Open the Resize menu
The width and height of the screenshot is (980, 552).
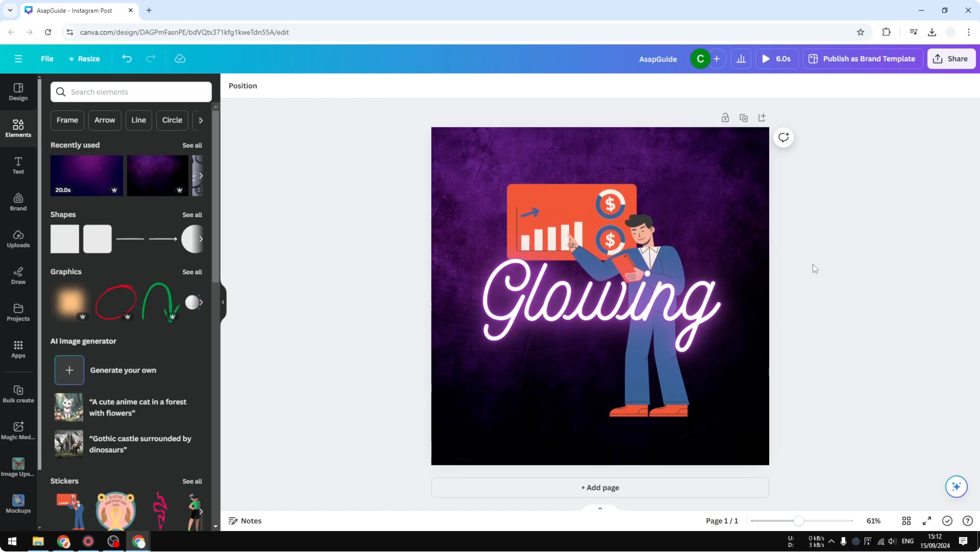point(84,59)
